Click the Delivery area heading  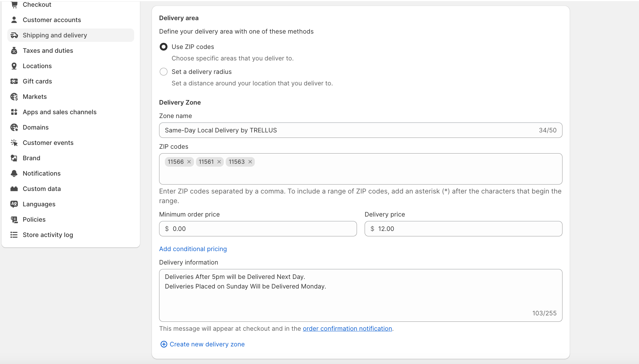tap(179, 18)
